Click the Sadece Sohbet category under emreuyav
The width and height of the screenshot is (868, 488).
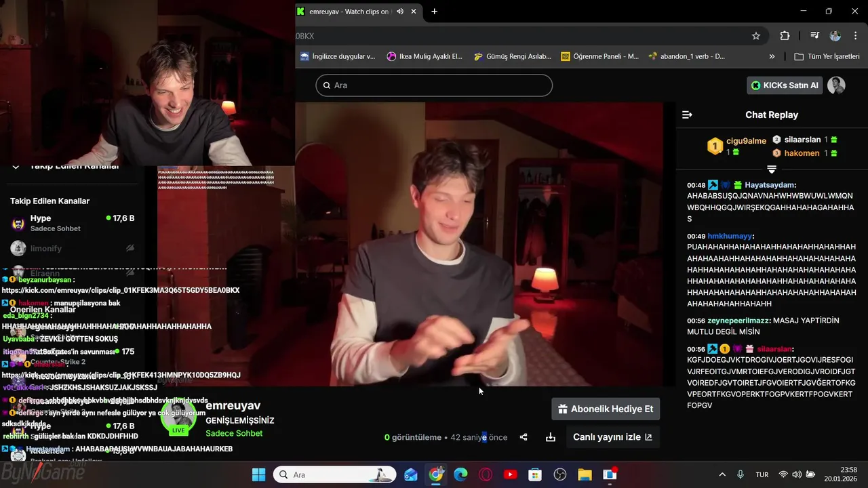234,433
